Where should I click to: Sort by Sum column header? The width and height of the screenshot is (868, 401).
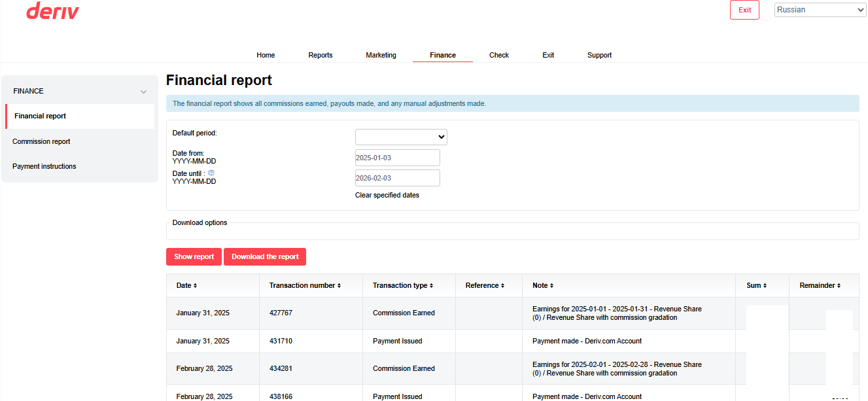[x=755, y=286]
